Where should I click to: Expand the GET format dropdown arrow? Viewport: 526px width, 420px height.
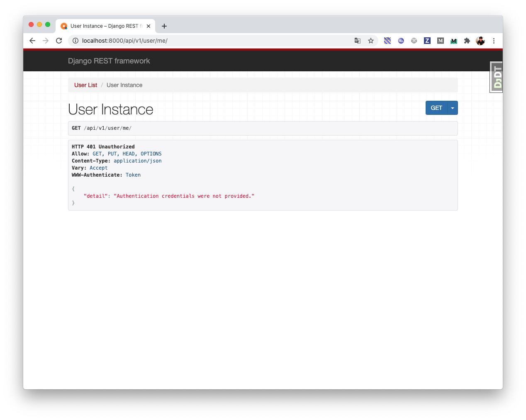click(453, 108)
